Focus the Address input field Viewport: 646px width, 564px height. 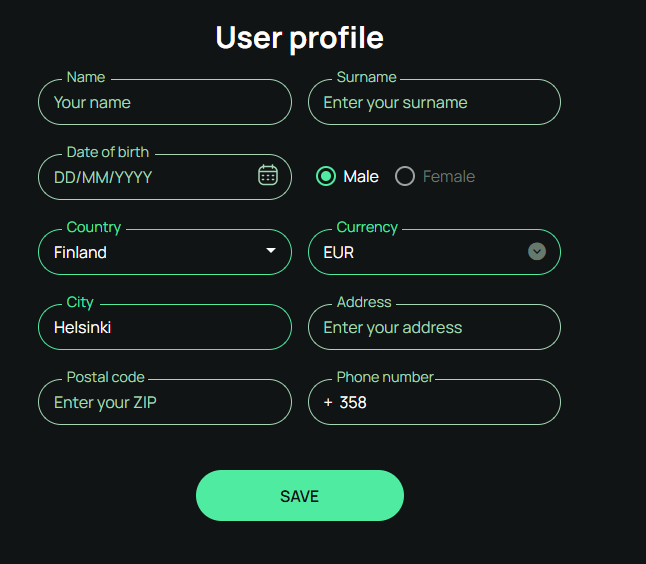(x=434, y=327)
